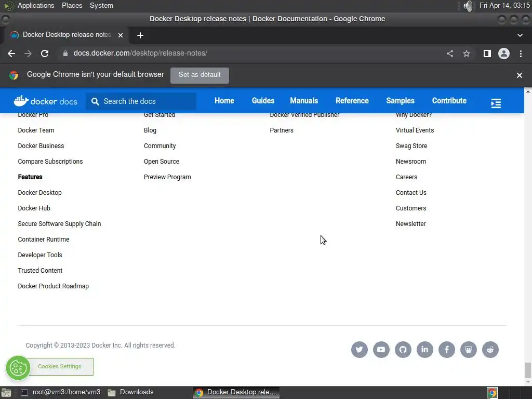Open the Docker Business link
The height and width of the screenshot is (399, 532).
pos(41,146)
